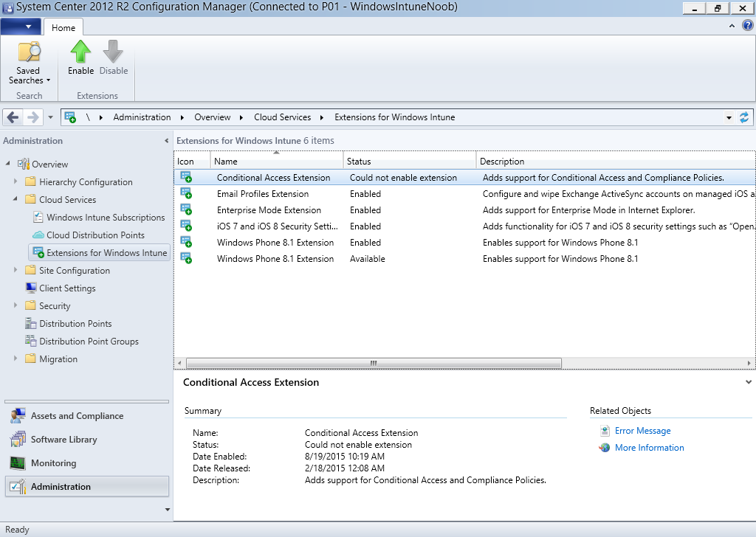
Task: Click the green Enable arrow icon
Action: tap(80, 52)
